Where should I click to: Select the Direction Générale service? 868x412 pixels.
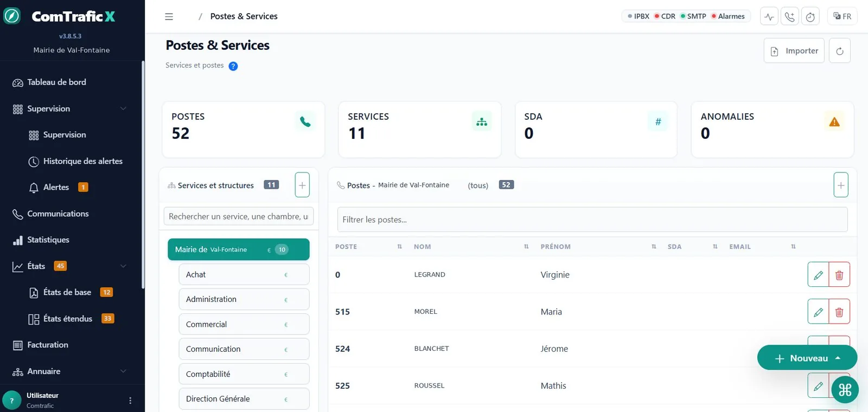click(x=244, y=399)
